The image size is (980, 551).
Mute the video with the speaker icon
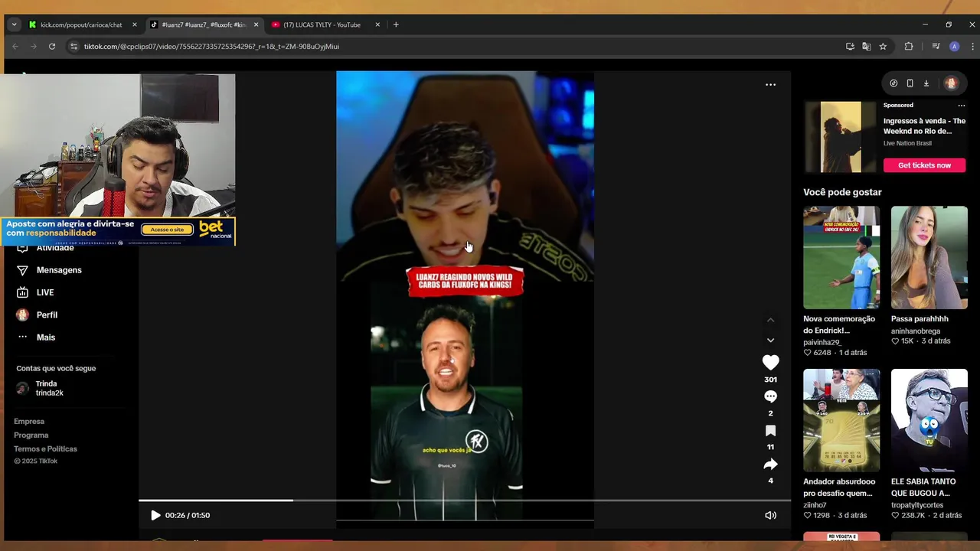tap(770, 515)
